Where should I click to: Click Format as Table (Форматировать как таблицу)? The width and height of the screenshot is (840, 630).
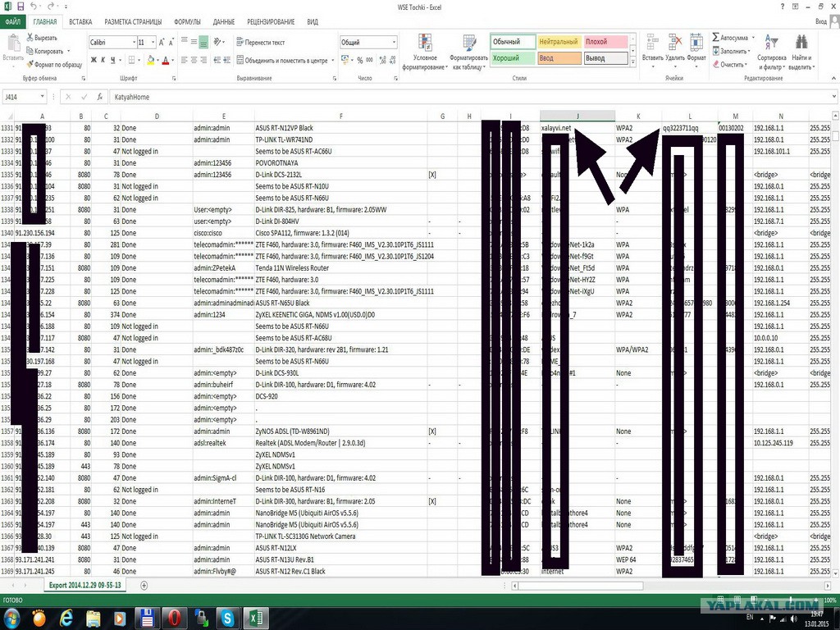(x=468, y=52)
